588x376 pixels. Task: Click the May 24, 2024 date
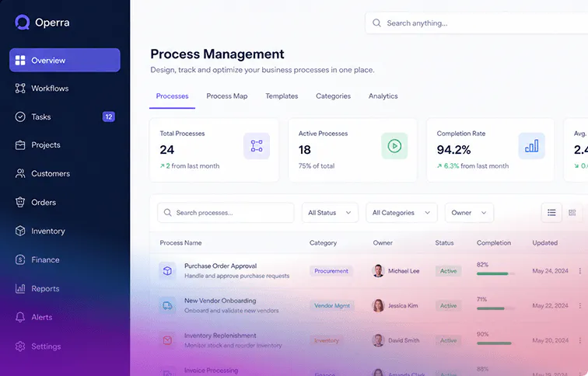pos(550,271)
